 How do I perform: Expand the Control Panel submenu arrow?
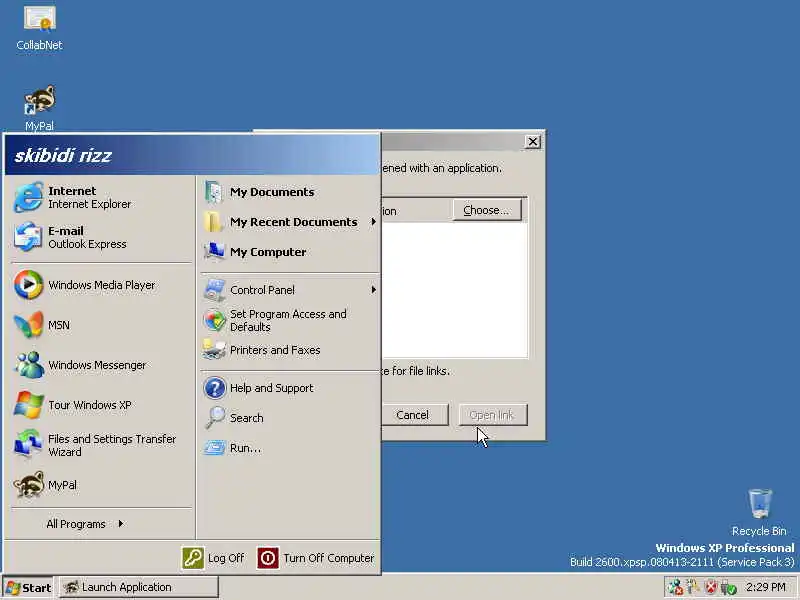373,290
